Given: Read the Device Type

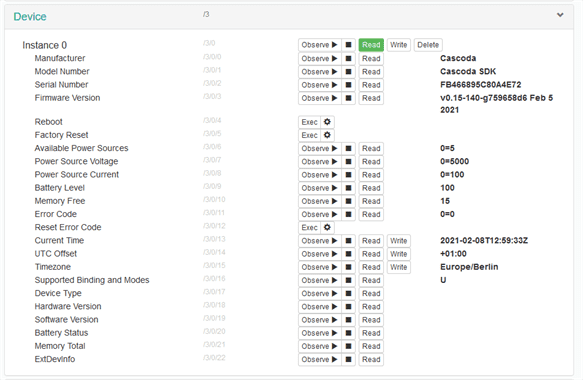Looking at the screenshot, I should pos(371,294).
